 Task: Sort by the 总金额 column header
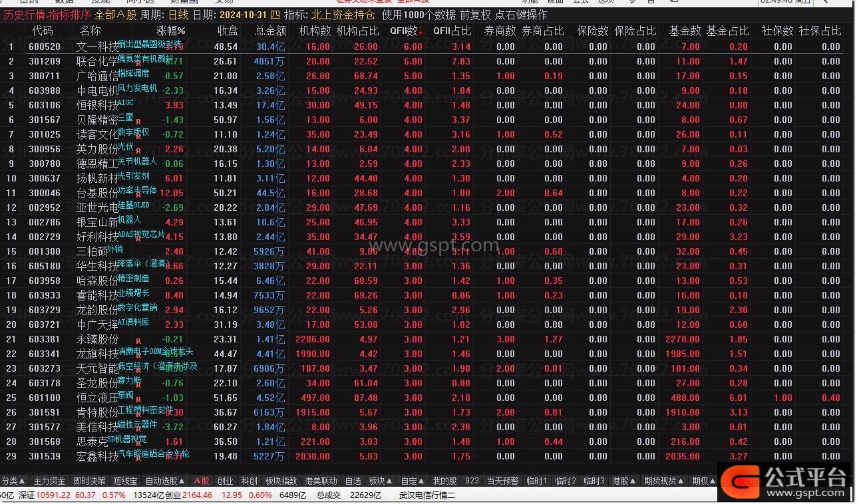point(270,31)
